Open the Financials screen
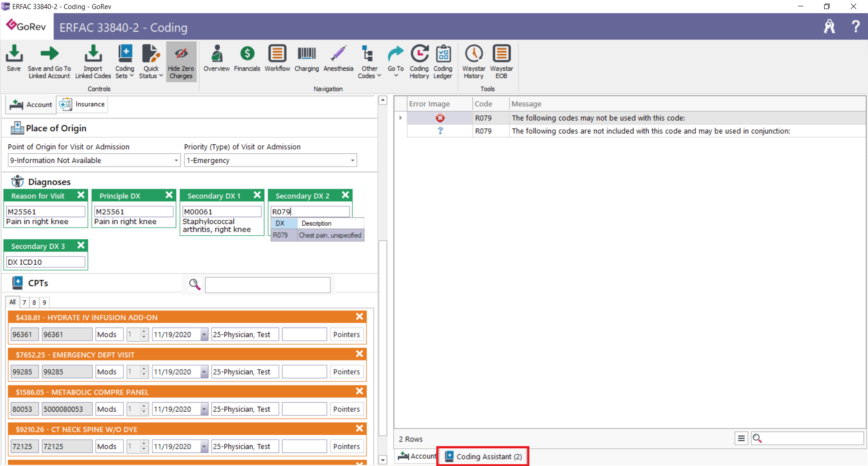This screenshot has height=466, width=868. point(247,58)
